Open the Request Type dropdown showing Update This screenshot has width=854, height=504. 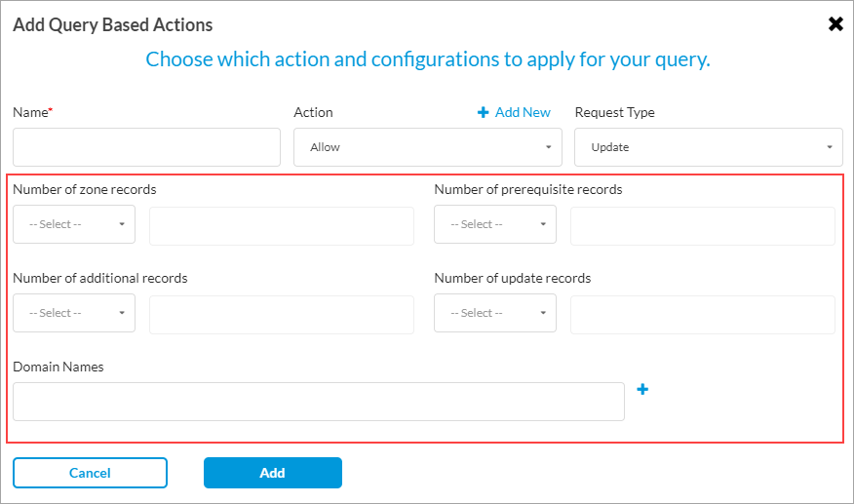click(x=708, y=147)
